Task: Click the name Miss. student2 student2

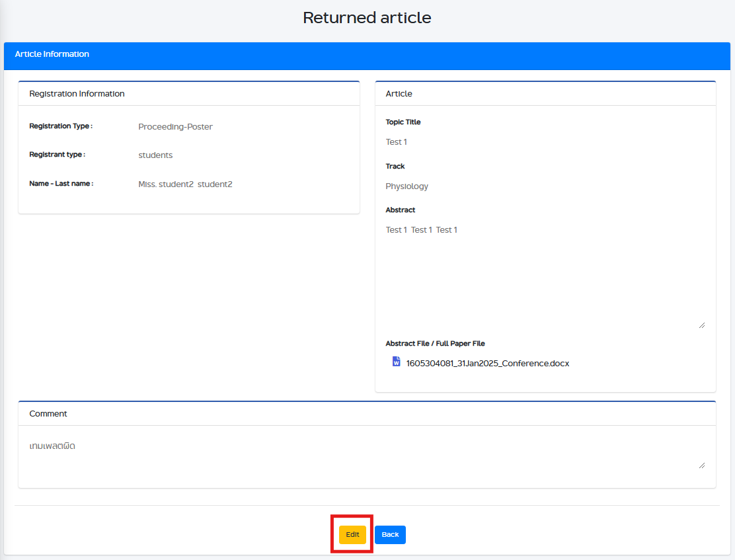Action: (185, 184)
